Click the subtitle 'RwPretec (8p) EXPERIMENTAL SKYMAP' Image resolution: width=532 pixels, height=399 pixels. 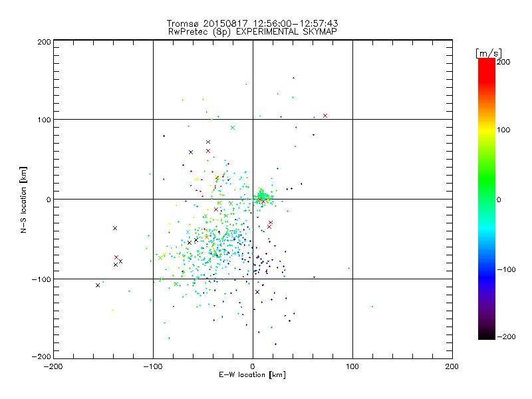253,31
